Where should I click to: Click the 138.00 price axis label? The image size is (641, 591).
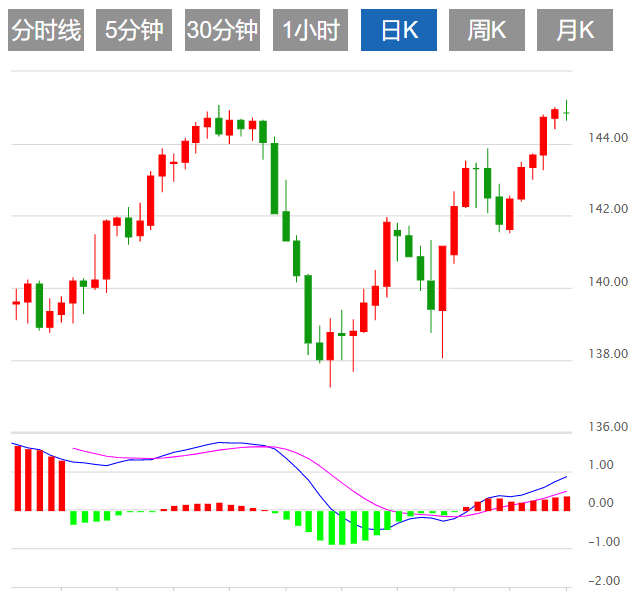608,354
